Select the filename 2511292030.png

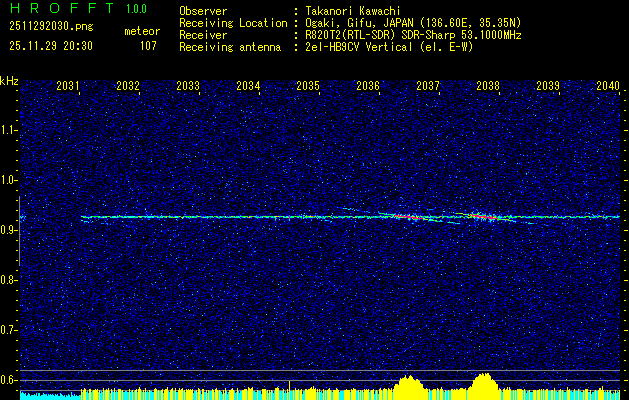(51, 27)
